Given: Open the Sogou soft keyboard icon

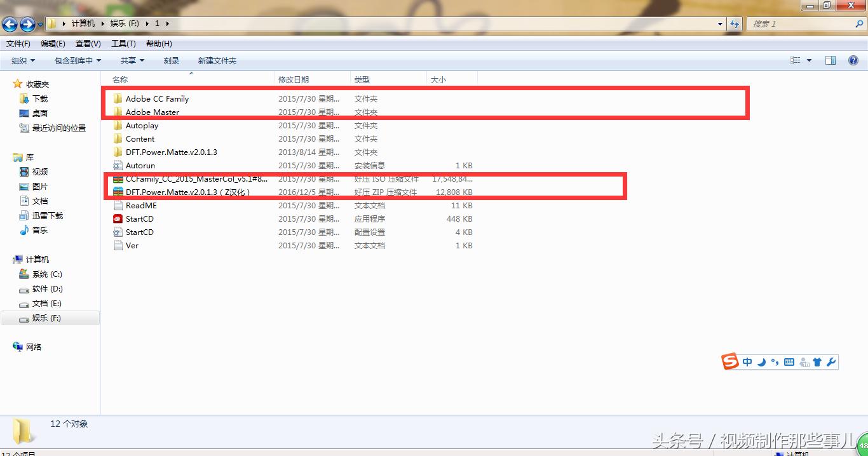Looking at the screenshot, I should 789,361.
